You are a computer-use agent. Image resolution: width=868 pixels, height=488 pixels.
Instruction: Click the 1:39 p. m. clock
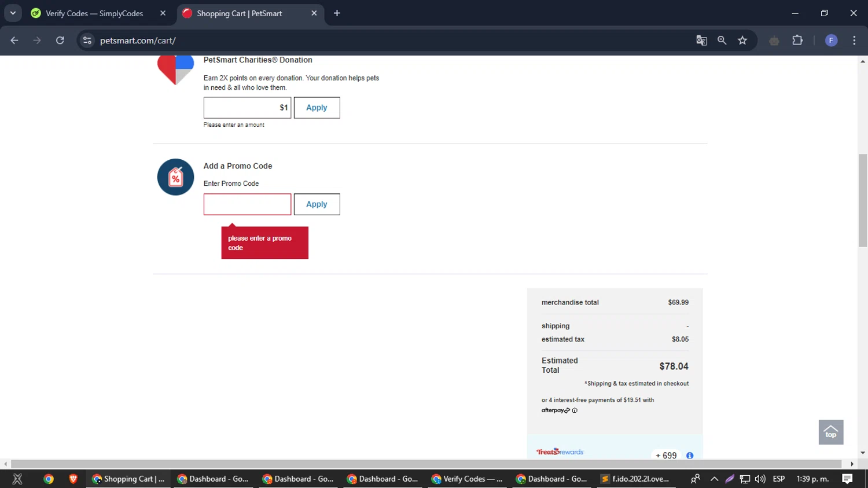(812, 479)
